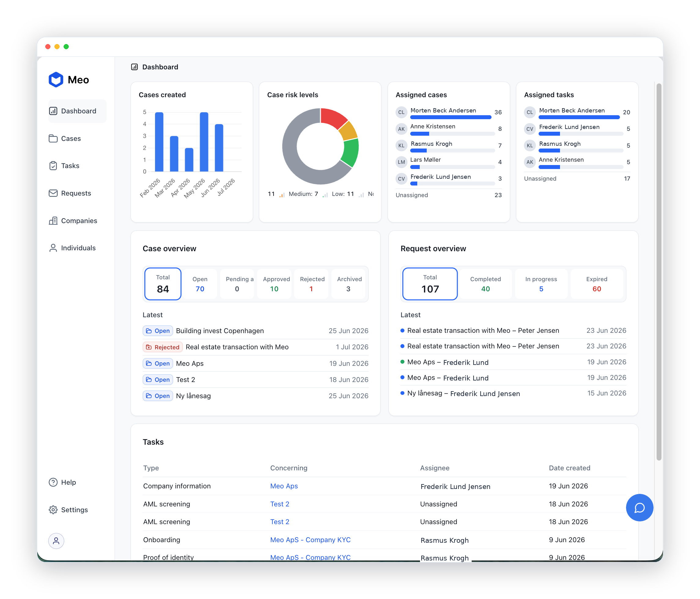
Task: Select the Open 70 case tab
Action: [200, 284]
